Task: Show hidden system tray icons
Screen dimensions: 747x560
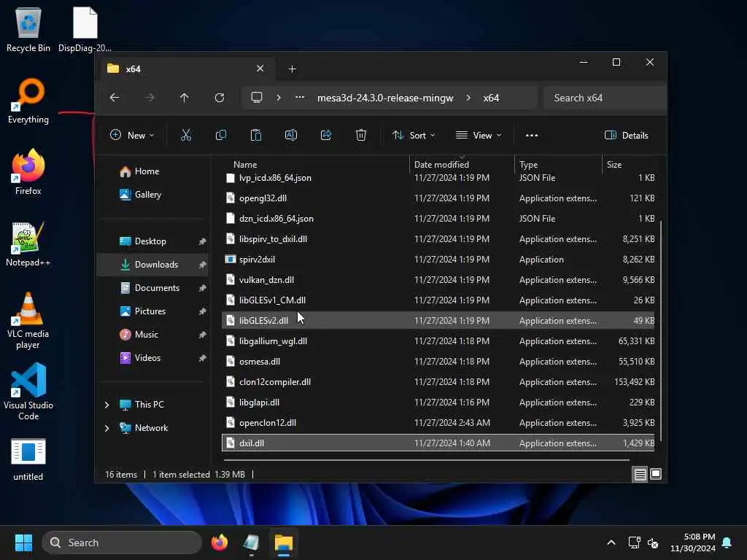Action: 611,542
